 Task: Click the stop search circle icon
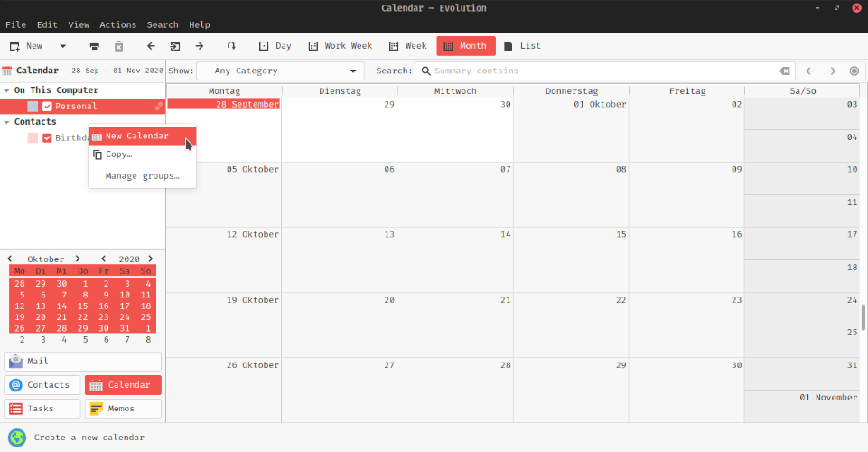pos(854,71)
